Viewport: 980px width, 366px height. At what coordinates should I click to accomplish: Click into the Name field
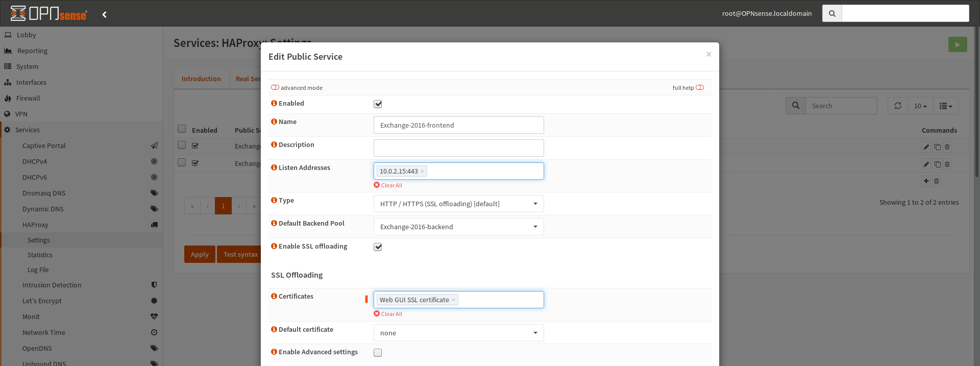coord(459,125)
